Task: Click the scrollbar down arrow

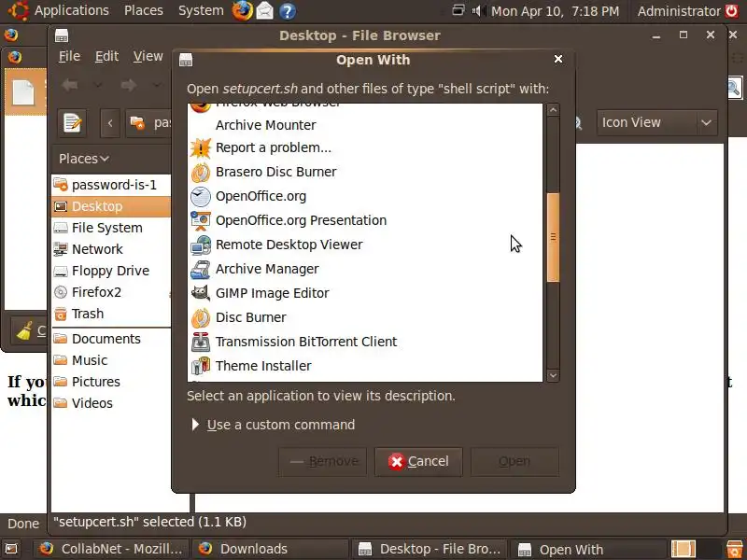Action: 553,375
